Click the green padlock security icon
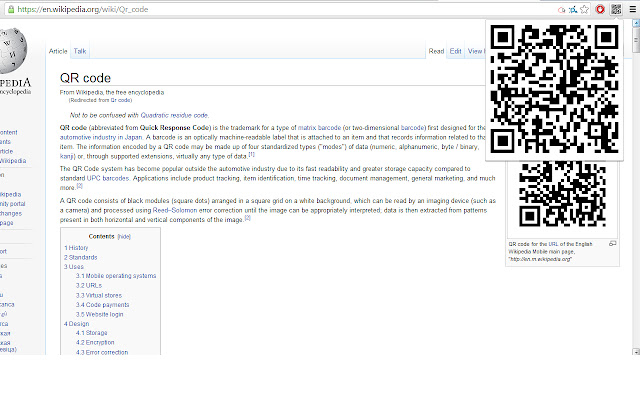The width and height of the screenshot is (640, 400). 11,9
